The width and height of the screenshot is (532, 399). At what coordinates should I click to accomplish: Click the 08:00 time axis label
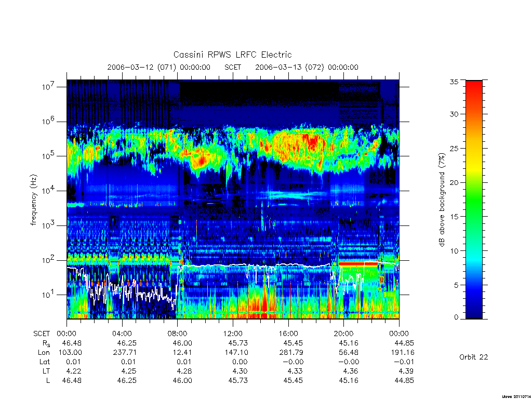[178, 334]
